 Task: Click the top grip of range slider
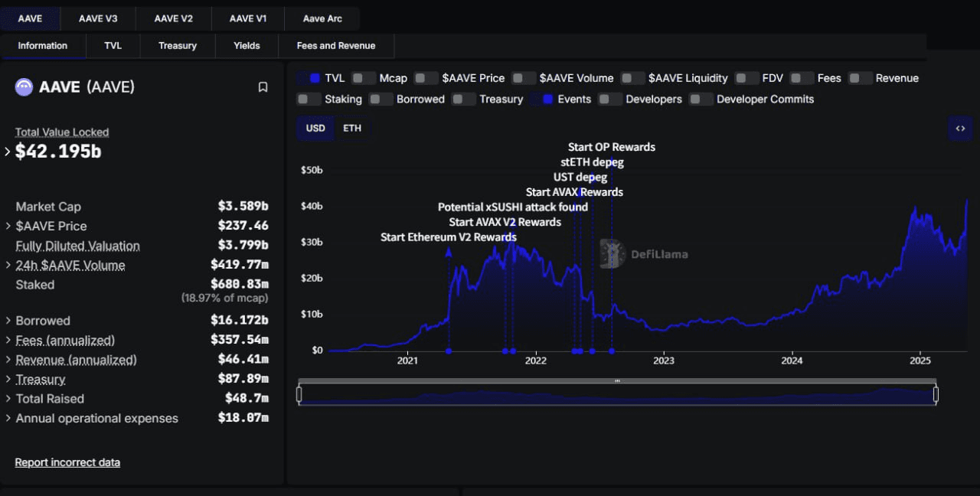617,381
